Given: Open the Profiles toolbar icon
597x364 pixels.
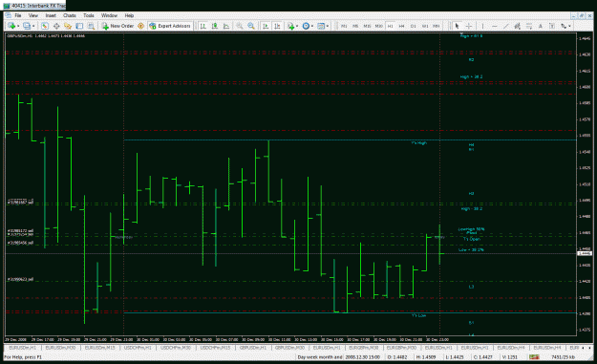Looking at the screenshot, I should click(27, 26).
